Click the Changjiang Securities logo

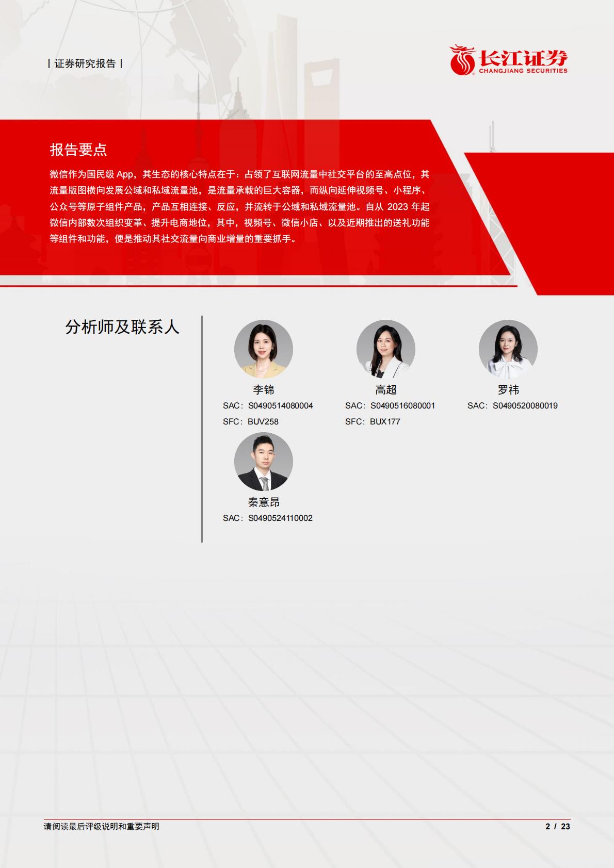click(x=509, y=60)
